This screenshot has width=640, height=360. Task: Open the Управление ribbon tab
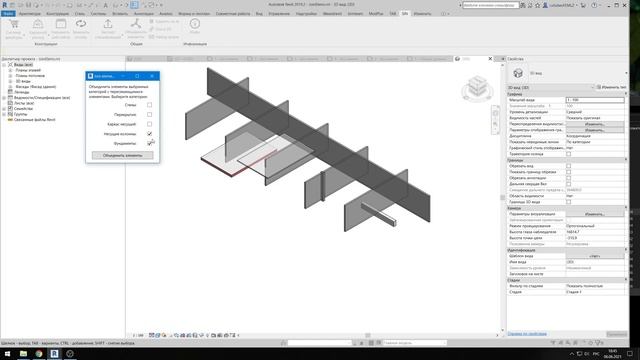tap(279, 13)
